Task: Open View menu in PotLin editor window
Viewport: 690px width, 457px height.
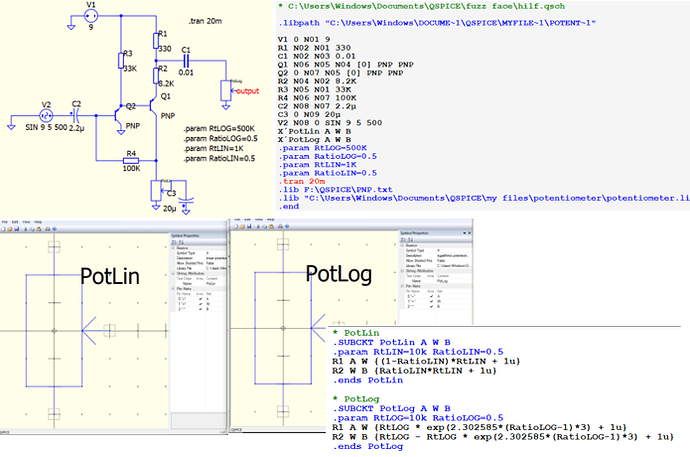Action: click(x=26, y=222)
